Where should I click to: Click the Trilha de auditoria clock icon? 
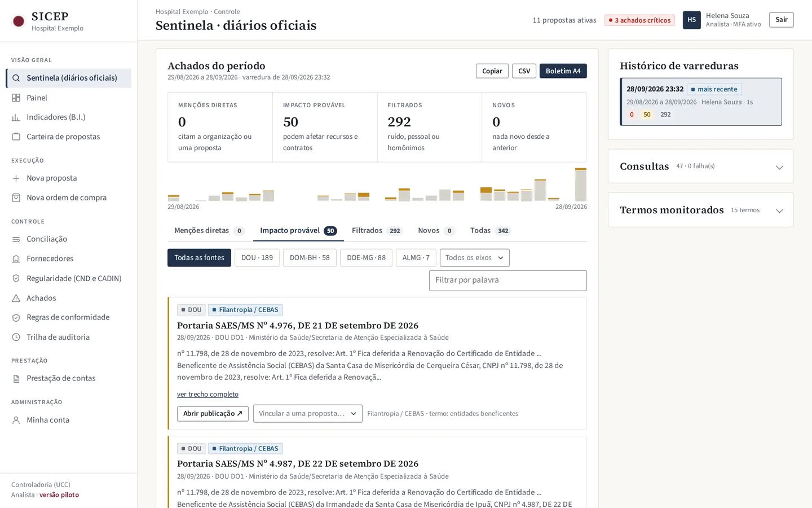[16, 337]
